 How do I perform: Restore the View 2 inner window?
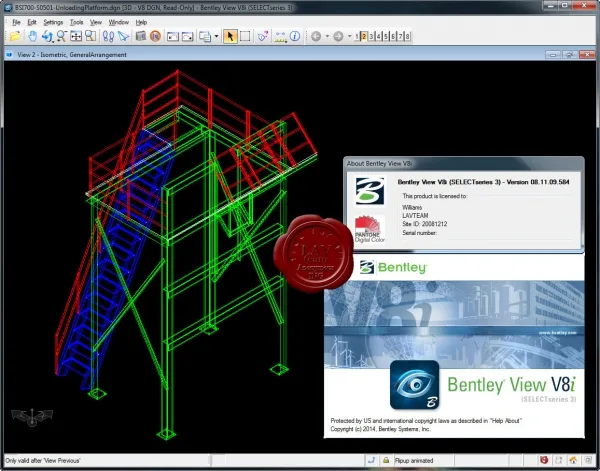tap(570, 55)
